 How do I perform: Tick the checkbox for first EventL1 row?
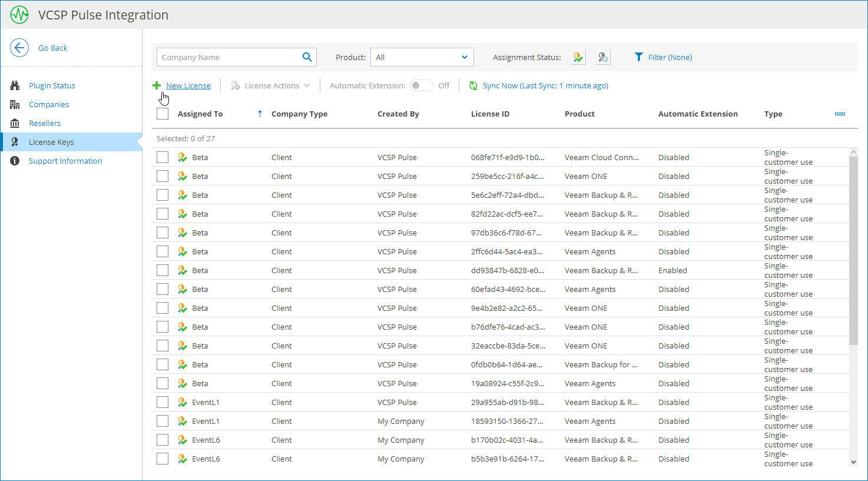click(x=163, y=402)
